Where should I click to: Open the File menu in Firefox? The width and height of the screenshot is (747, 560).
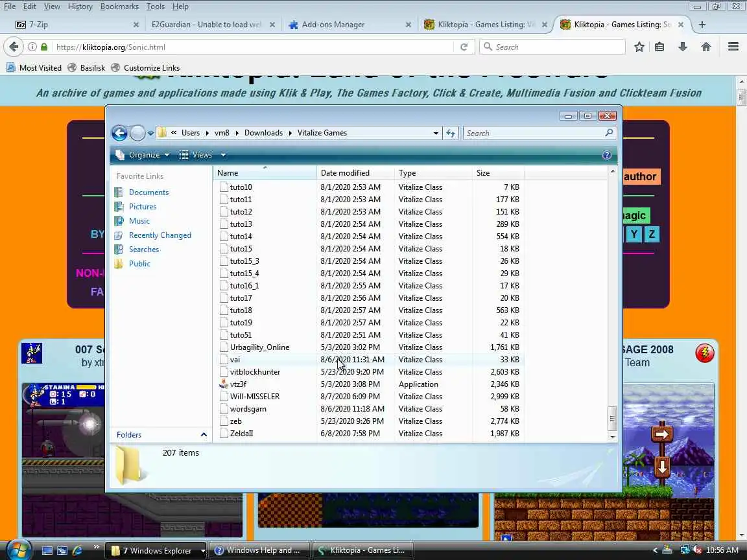tap(10, 6)
